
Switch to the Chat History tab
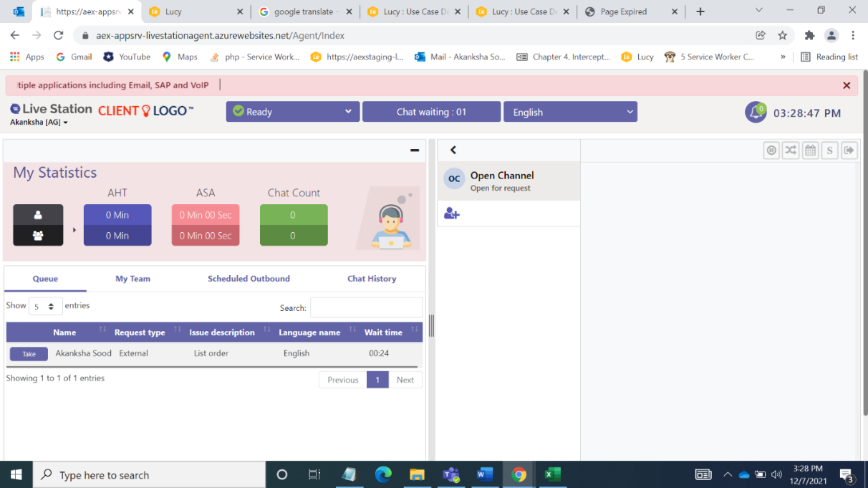[x=372, y=279]
